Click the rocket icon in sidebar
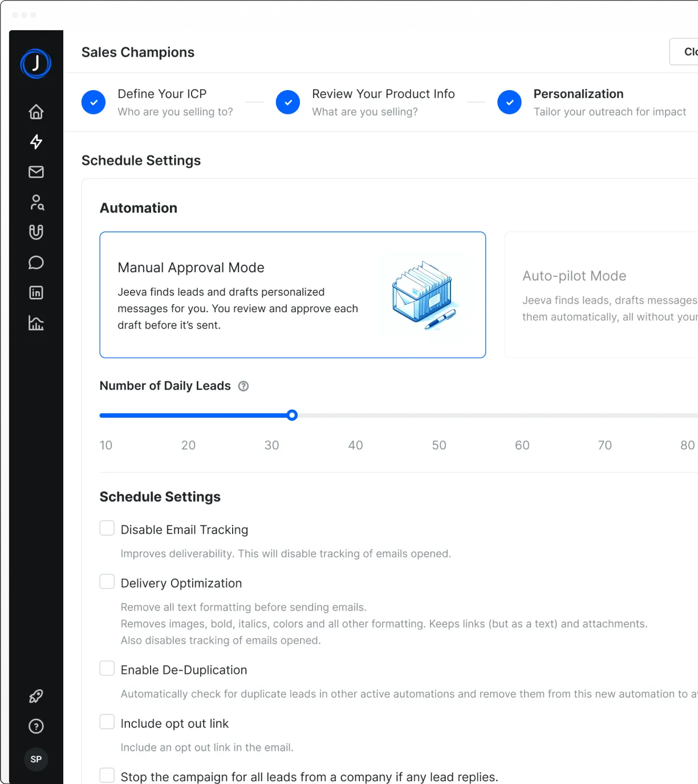This screenshot has width=698, height=784. point(36,696)
